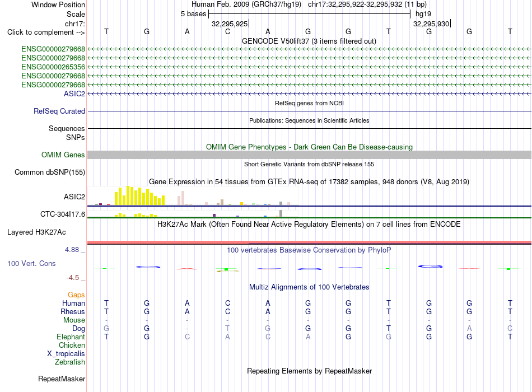Click the blue ASIC2 label in the GENCODE track
The image size is (532, 392).
pyautogui.click(x=74, y=94)
